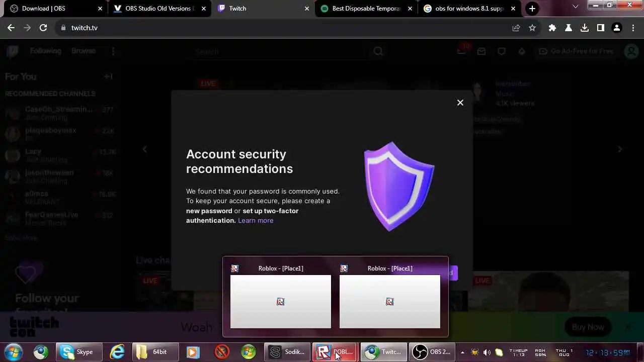Open the Browse page link
This screenshot has height=362, width=644.
(84, 51)
